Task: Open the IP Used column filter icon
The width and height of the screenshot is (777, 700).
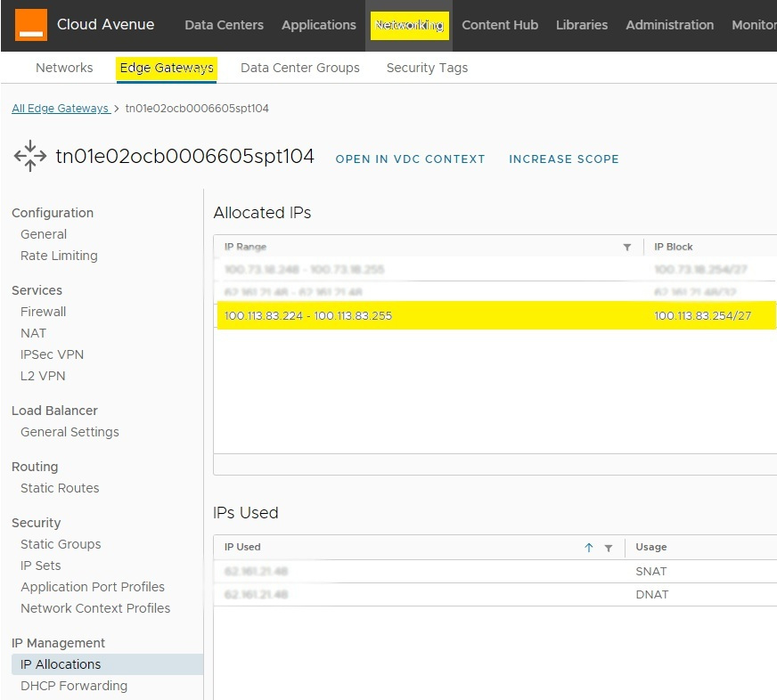Action: [609, 548]
